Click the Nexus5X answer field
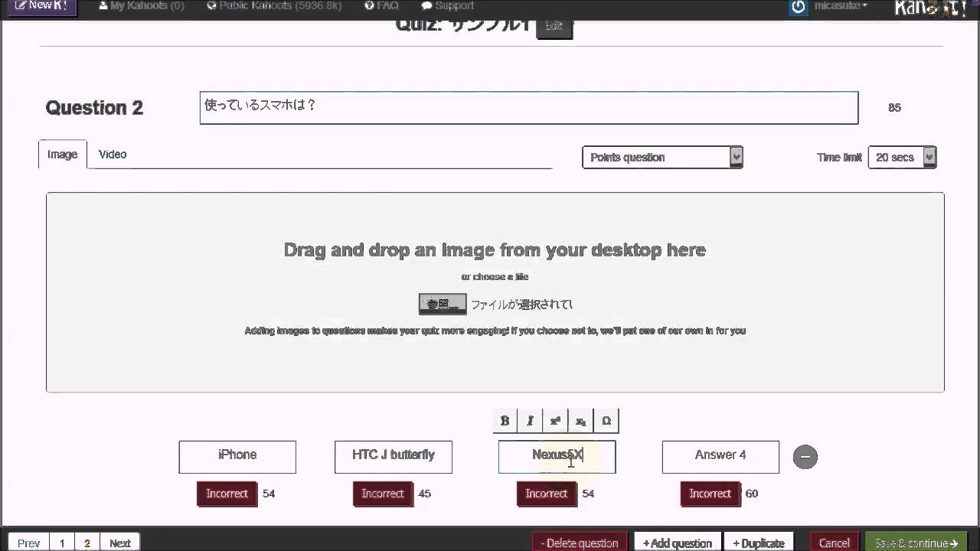Screen dimensions: 980x551 557,457
